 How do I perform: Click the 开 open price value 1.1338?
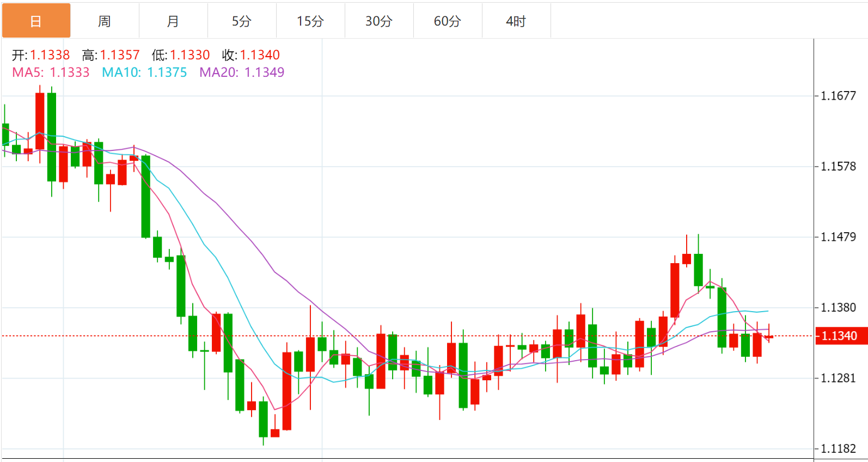click(x=50, y=55)
